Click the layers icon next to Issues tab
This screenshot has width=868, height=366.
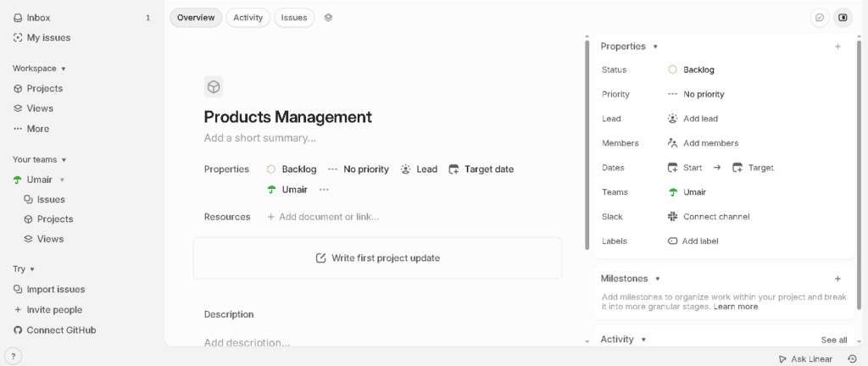[x=328, y=18]
